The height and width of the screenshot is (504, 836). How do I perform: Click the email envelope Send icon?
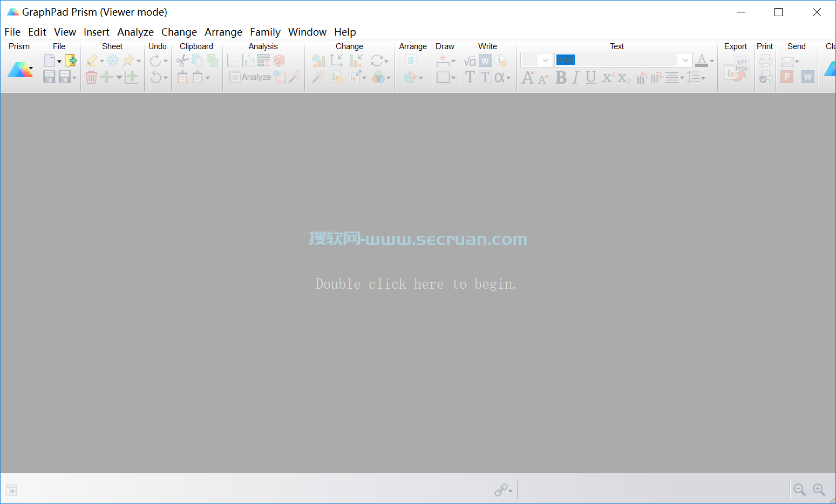[787, 62]
